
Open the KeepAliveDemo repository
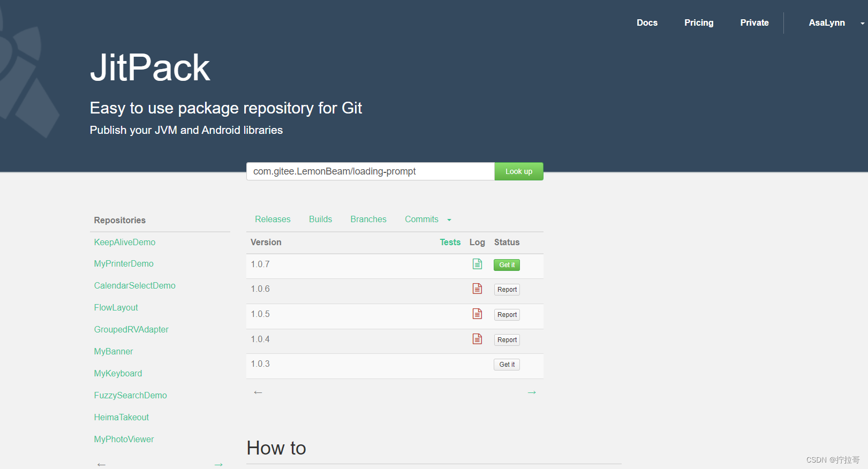click(125, 242)
